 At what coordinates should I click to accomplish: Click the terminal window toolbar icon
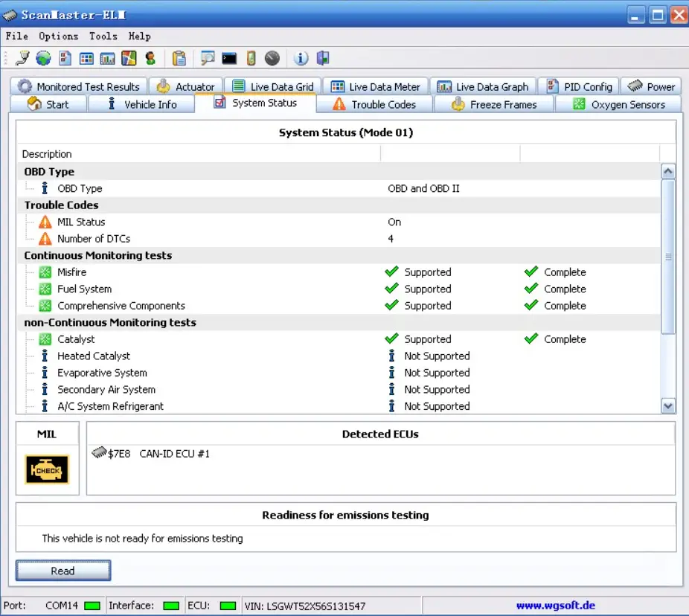(x=229, y=58)
